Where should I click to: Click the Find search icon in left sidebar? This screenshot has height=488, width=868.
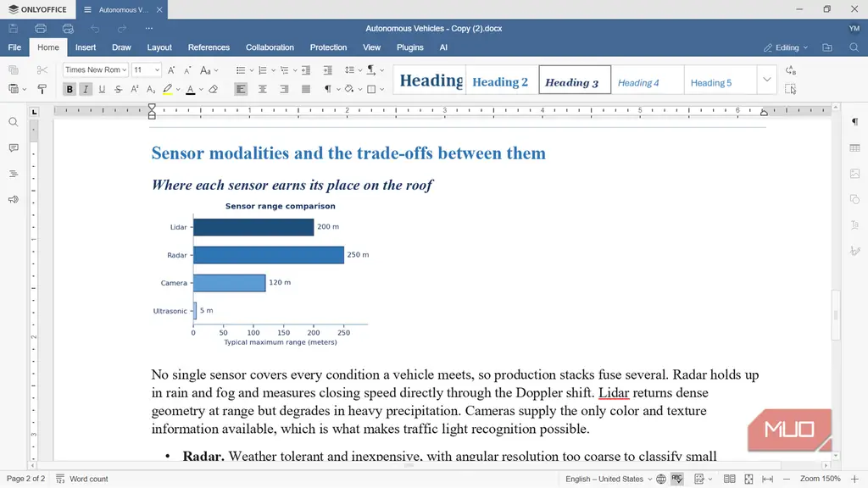(14, 122)
